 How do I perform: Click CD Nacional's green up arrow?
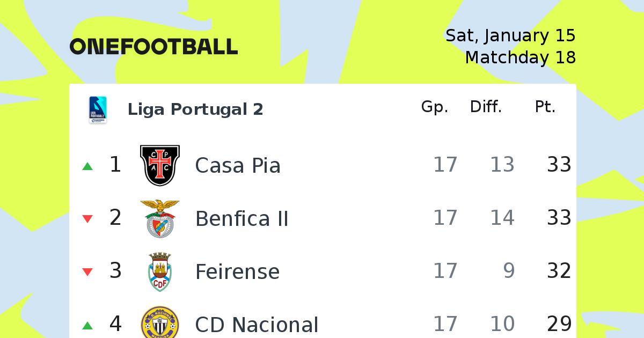(87, 326)
